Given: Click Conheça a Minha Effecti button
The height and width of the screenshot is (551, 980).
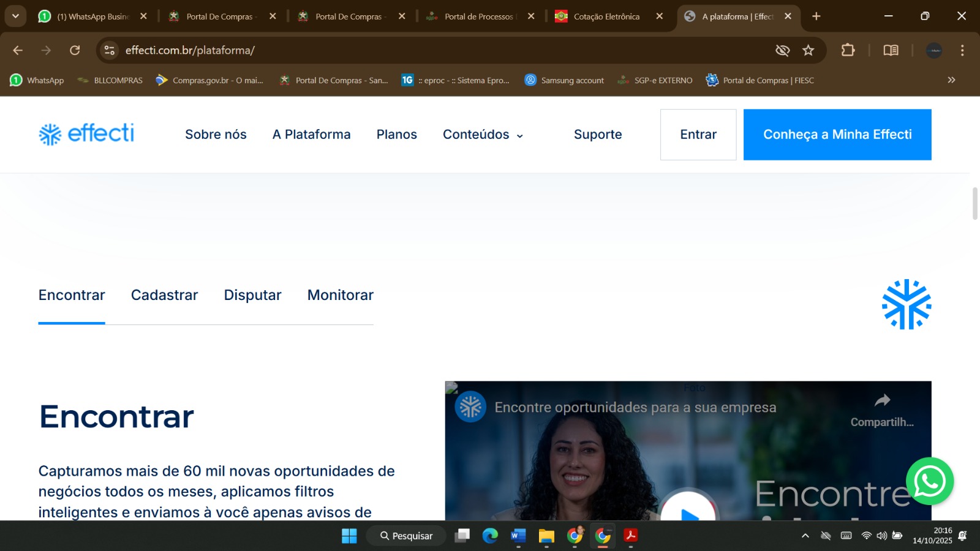Looking at the screenshot, I should click(837, 135).
